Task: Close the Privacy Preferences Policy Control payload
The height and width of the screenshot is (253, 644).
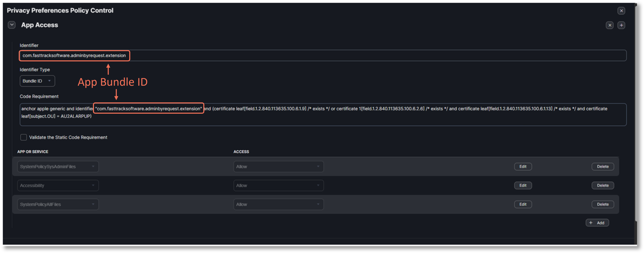Action: click(621, 11)
